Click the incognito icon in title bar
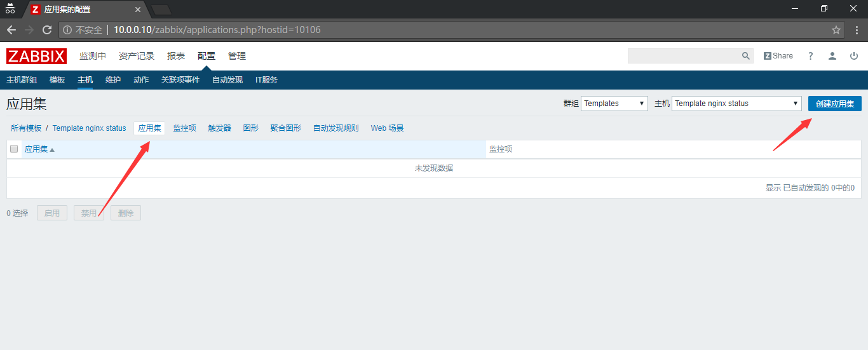The width and height of the screenshot is (868, 350). coord(10,9)
